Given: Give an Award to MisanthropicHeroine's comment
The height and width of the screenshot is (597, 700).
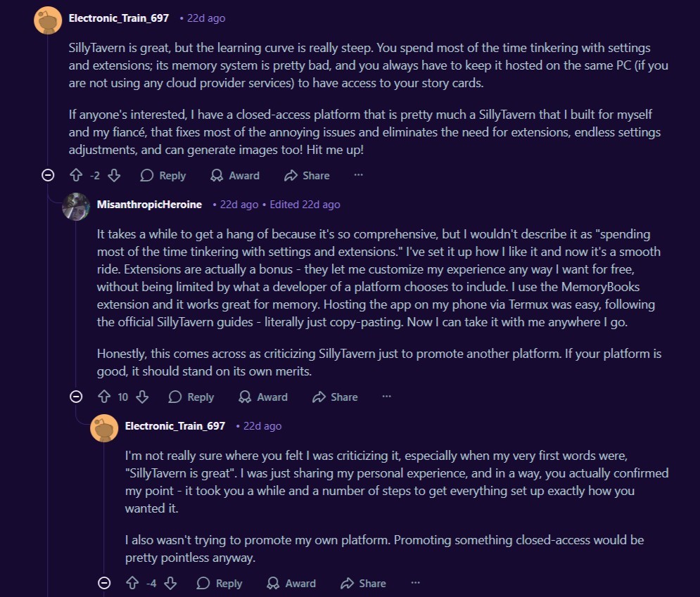Looking at the screenshot, I should pos(263,397).
